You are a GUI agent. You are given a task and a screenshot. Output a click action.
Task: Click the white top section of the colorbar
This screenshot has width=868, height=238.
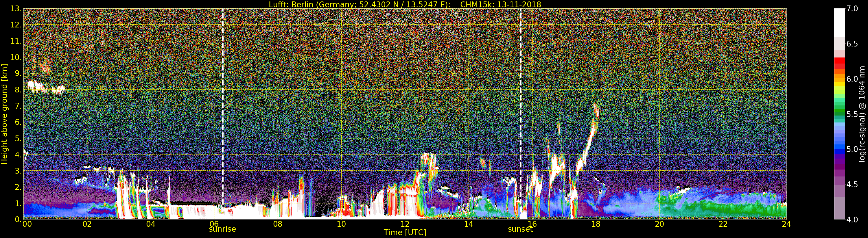[839, 23]
